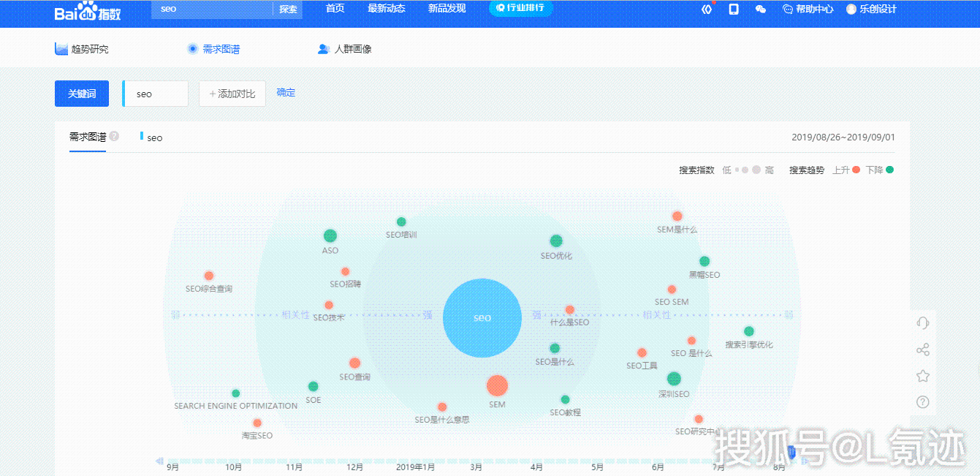Click the red 淘宝SEO bubble

pos(257,423)
